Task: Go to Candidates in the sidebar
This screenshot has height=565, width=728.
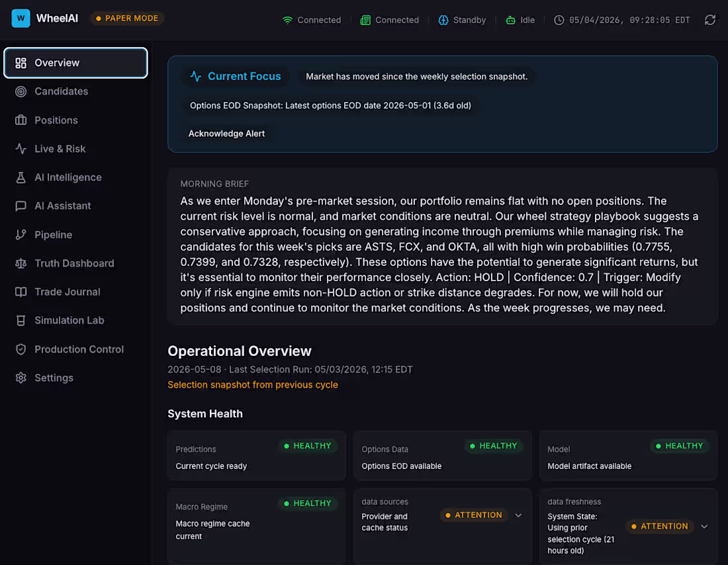Action: click(x=62, y=91)
